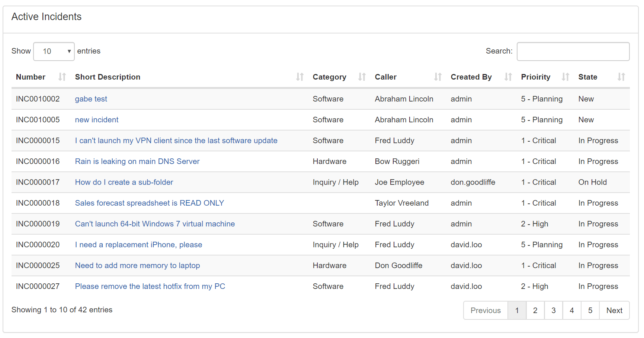Viewport: 644px width, 338px height.
Task: Select cell INC0000016
Action: [38, 161]
